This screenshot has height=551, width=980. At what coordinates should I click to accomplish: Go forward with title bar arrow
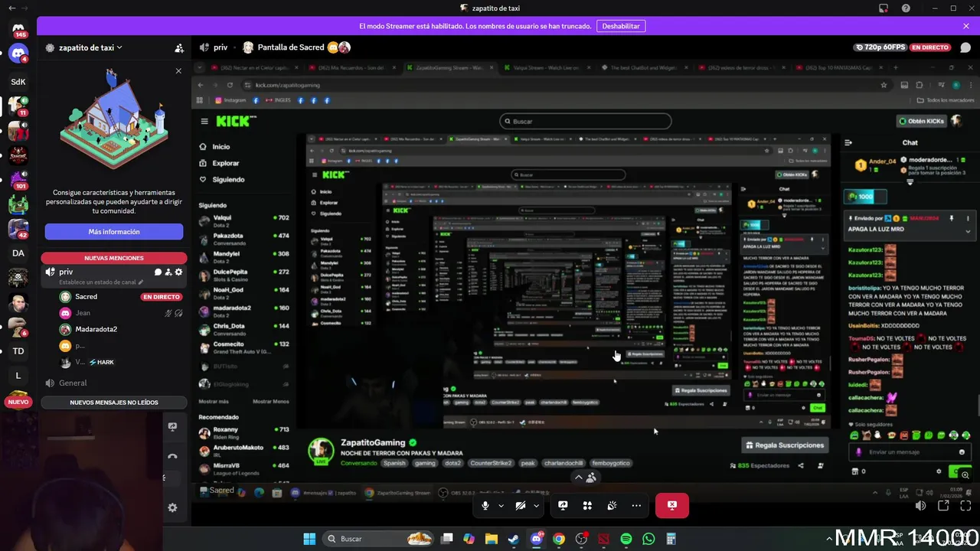tap(24, 8)
